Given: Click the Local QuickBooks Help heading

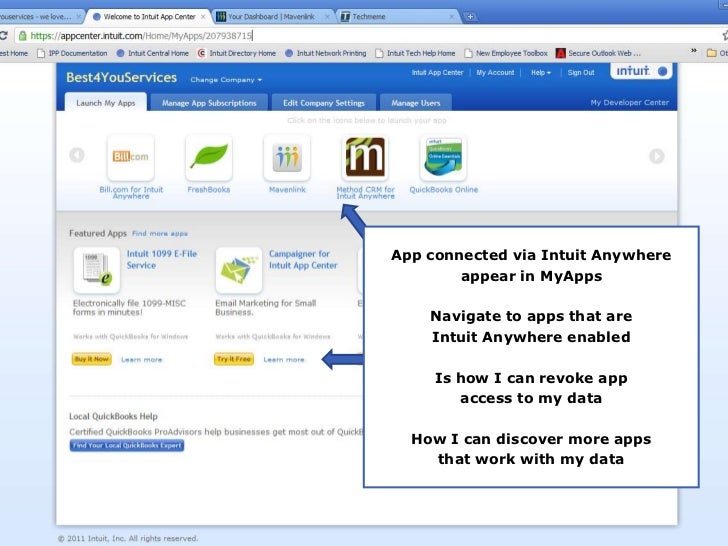Looking at the screenshot, I should [113, 416].
